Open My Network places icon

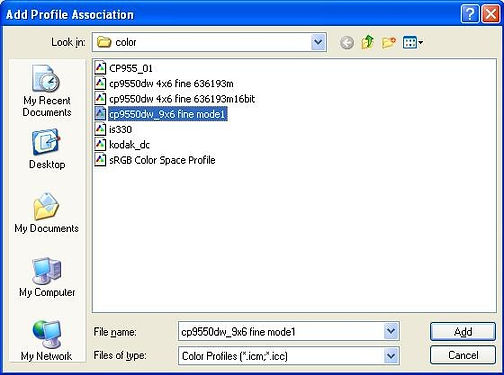point(47,341)
